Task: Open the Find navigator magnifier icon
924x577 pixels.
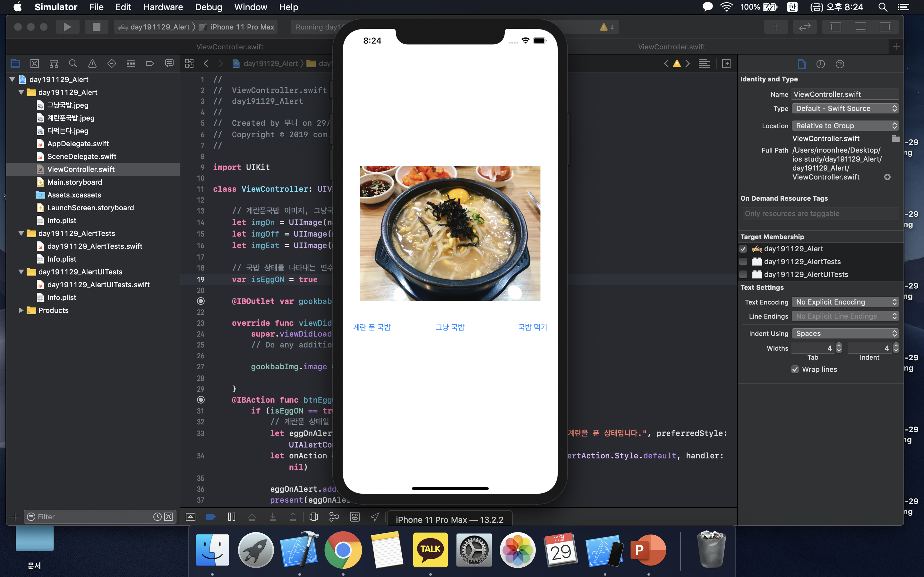Action: point(73,63)
